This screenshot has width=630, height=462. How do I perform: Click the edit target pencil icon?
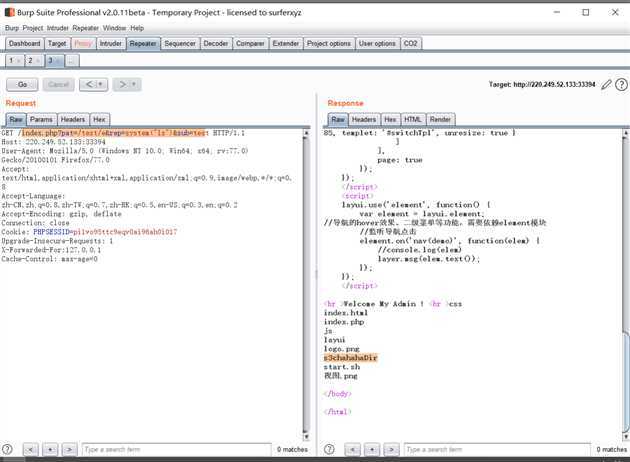(607, 85)
